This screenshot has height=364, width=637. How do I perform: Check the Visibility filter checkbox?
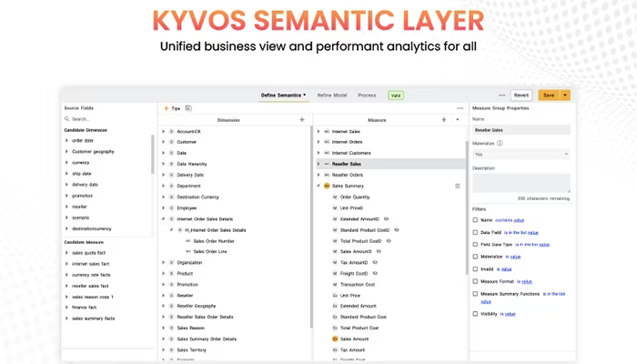[x=475, y=314]
